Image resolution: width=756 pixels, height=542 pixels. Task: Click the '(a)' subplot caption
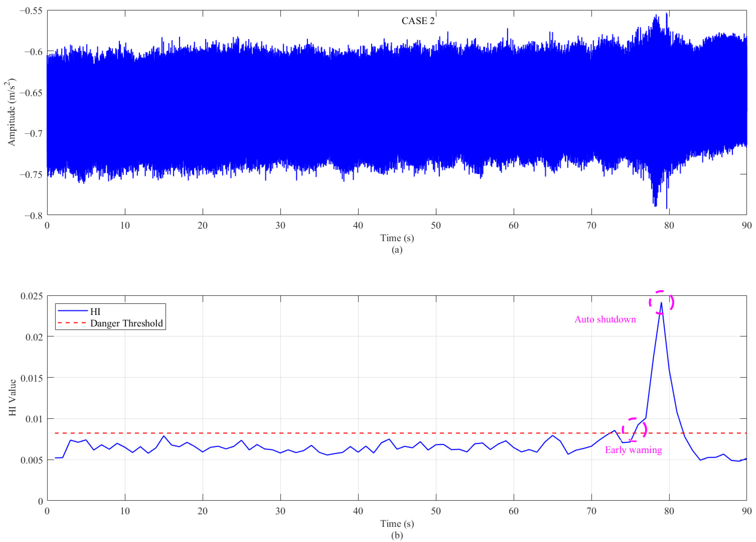[397, 249]
